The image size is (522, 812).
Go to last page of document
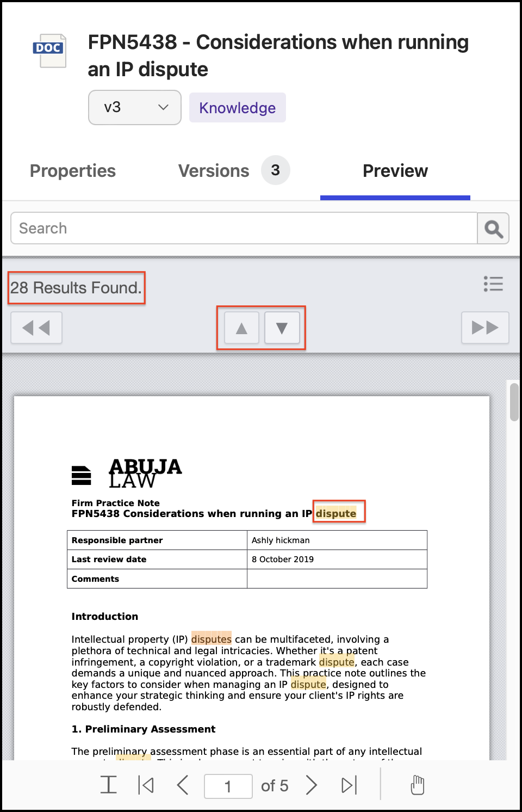(x=349, y=785)
